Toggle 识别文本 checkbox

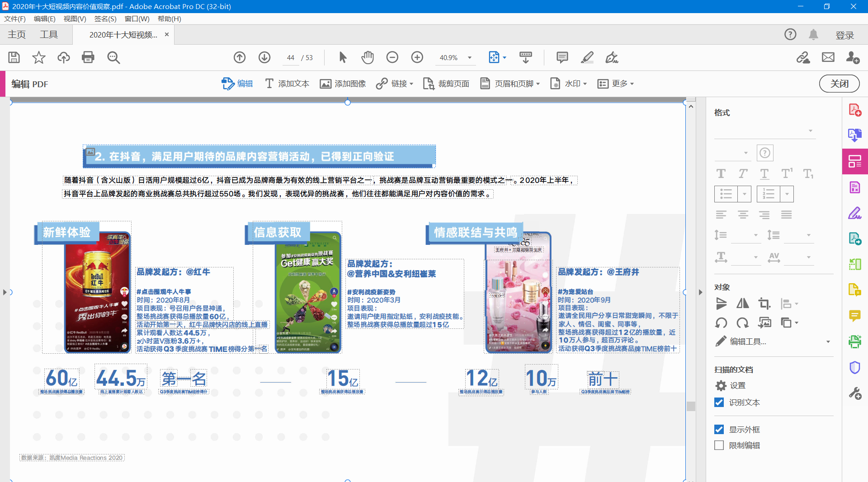tap(719, 402)
